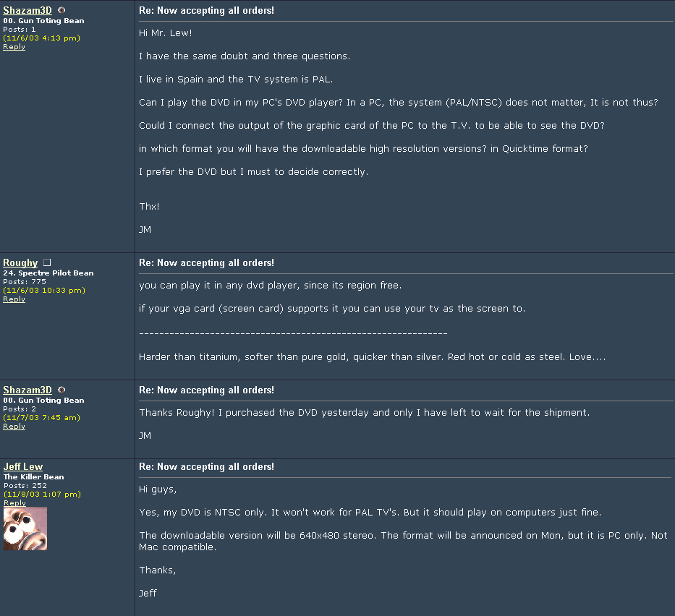This screenshot has height=616, width=675.
Task: Click the square icon next to Roughy
Action: (x=47, y=263)
